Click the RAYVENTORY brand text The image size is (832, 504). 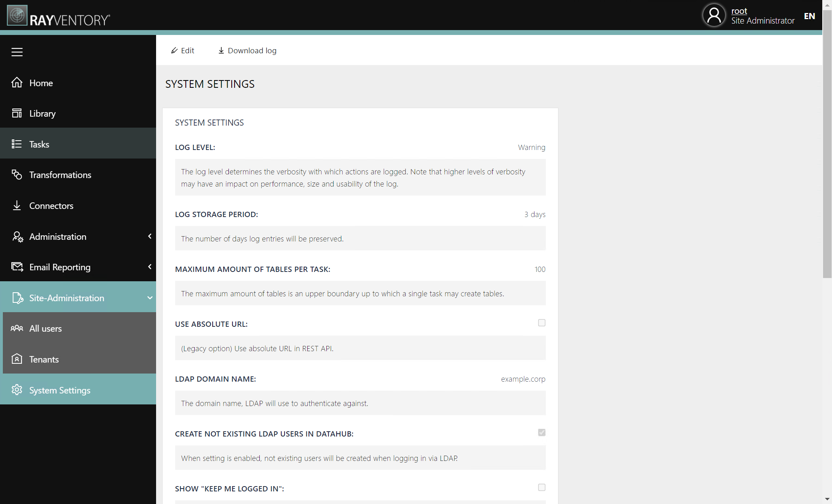pyautogui.click(x=70, y=20)
